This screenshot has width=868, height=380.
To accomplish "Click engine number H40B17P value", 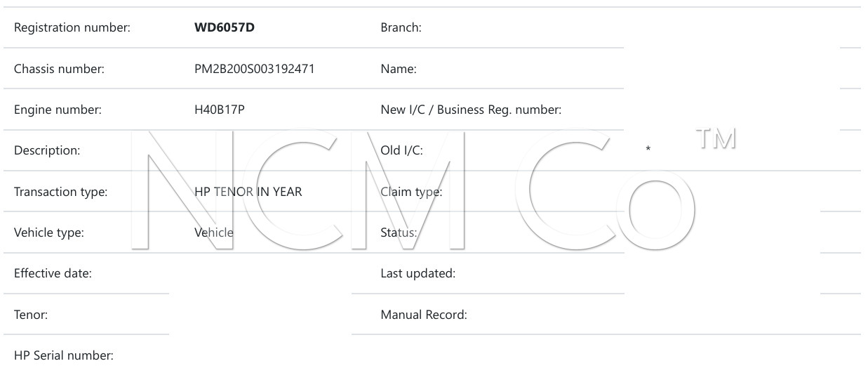I will [x=219, y=110].
